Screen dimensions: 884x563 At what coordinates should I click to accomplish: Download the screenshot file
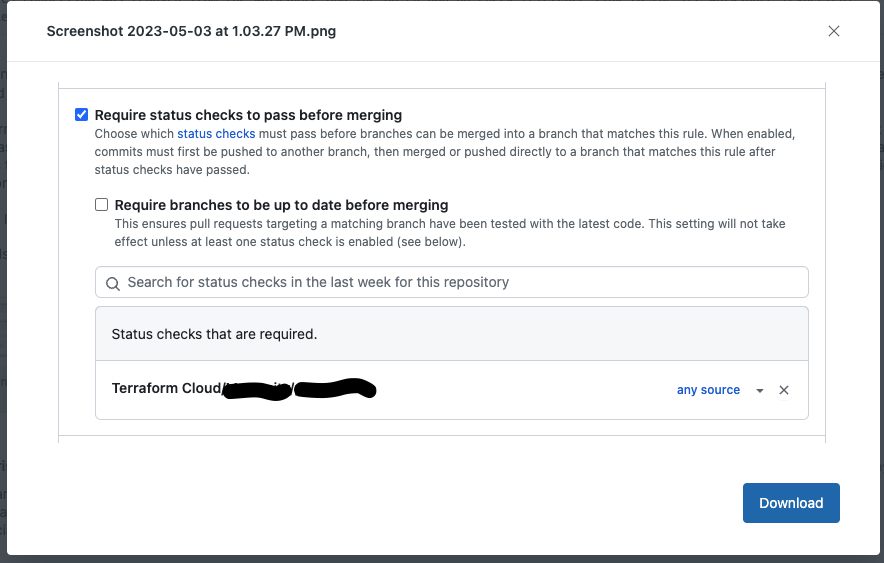790,503
